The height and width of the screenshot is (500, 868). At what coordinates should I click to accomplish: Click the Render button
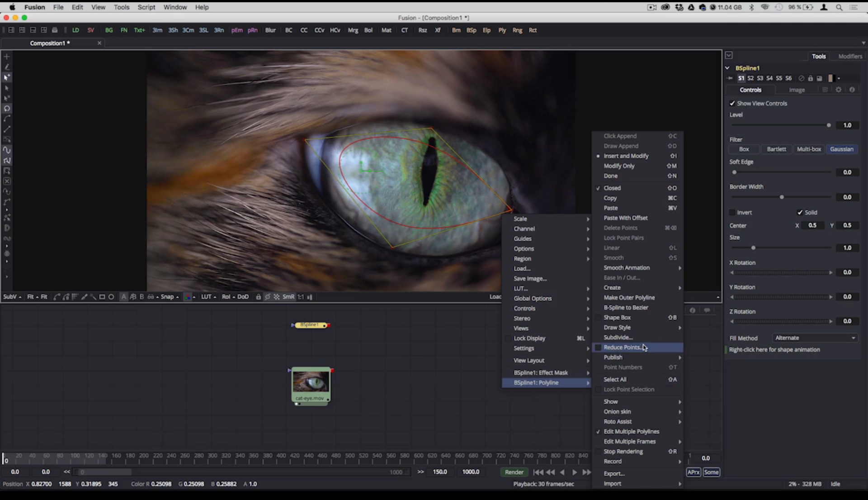click(x=514, y=472)
